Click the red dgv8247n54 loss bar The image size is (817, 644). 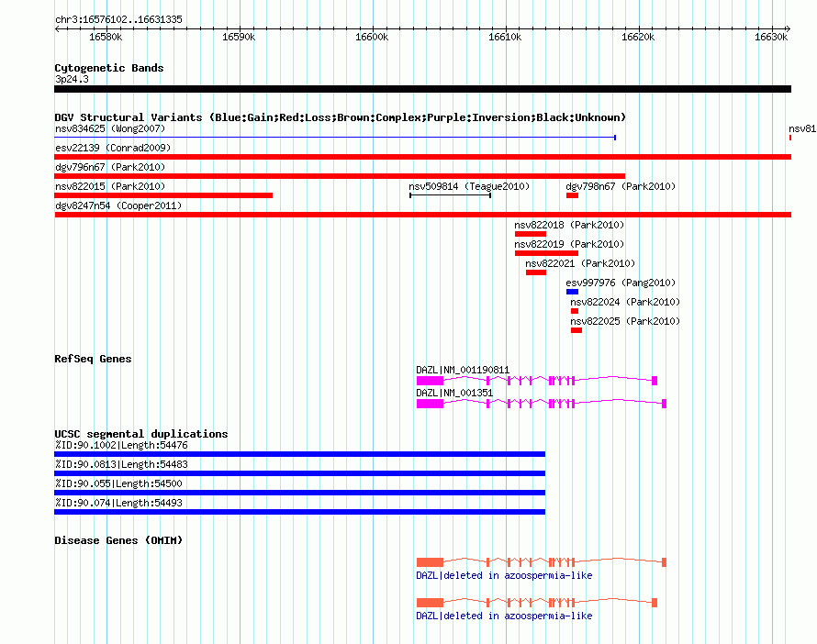[x=422, y=215]
